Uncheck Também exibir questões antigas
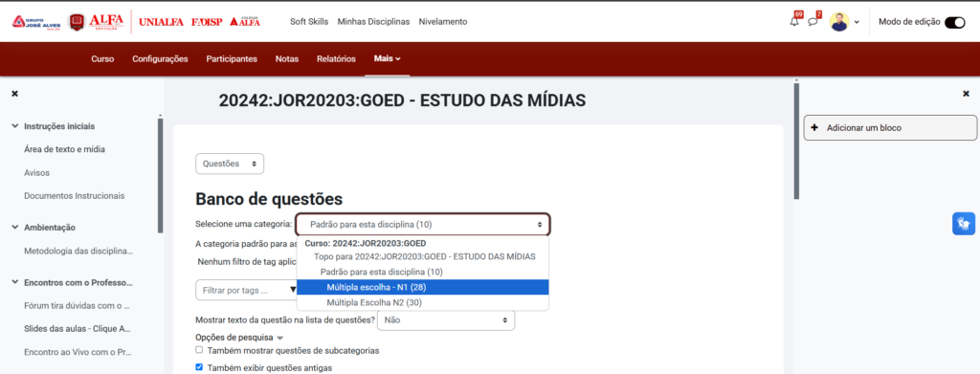 (x=199, y=367)
